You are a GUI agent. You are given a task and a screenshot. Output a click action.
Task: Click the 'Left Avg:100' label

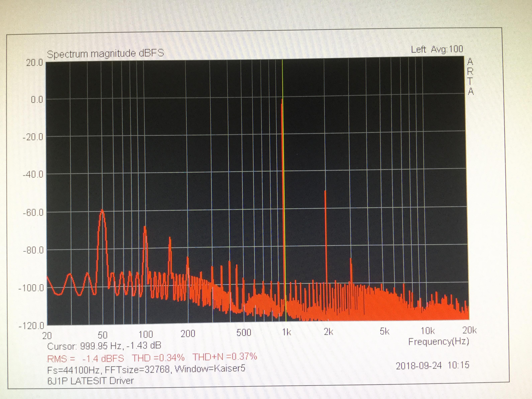tap(437, 49)
